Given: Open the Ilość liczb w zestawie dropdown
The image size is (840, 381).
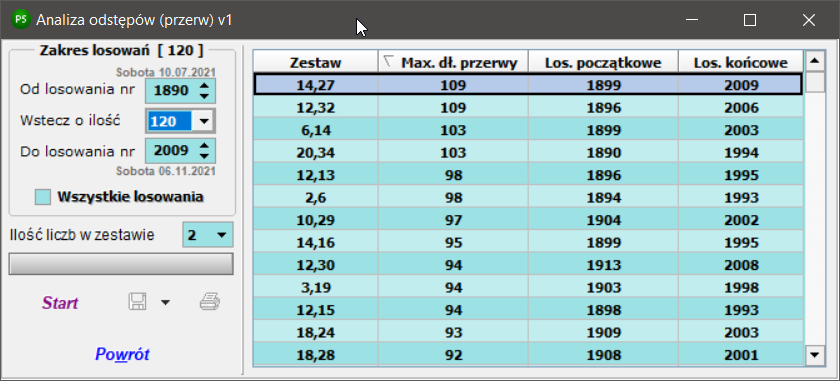Looking at the screenshot, I should pos(221,235).
